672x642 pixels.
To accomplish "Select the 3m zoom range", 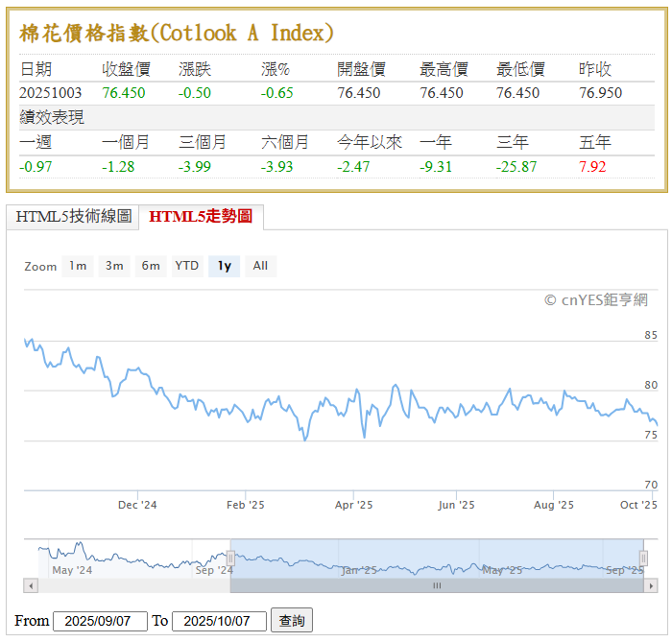I will coord(114,266).
